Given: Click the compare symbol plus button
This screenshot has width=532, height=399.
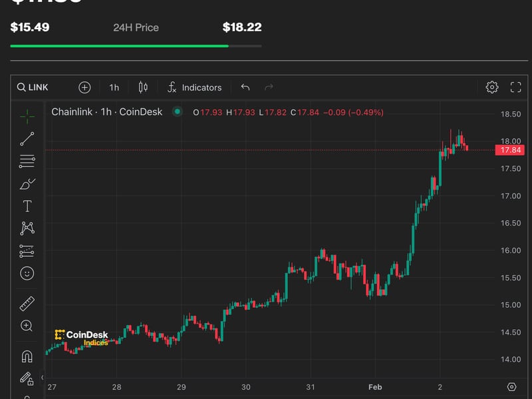Looking at the screenshot, I should pyautogui.click(x=84, y=87).
